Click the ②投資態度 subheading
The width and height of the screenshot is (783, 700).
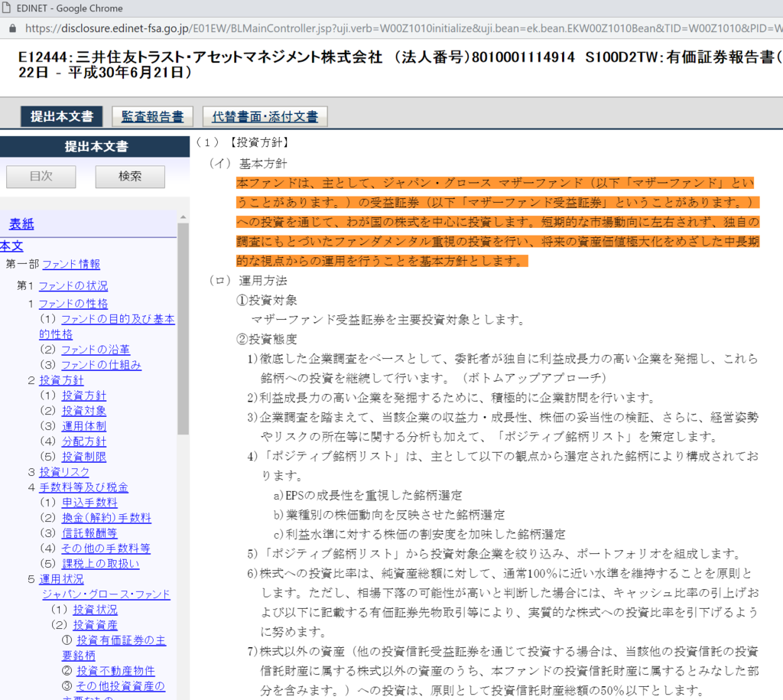(267, 339)
